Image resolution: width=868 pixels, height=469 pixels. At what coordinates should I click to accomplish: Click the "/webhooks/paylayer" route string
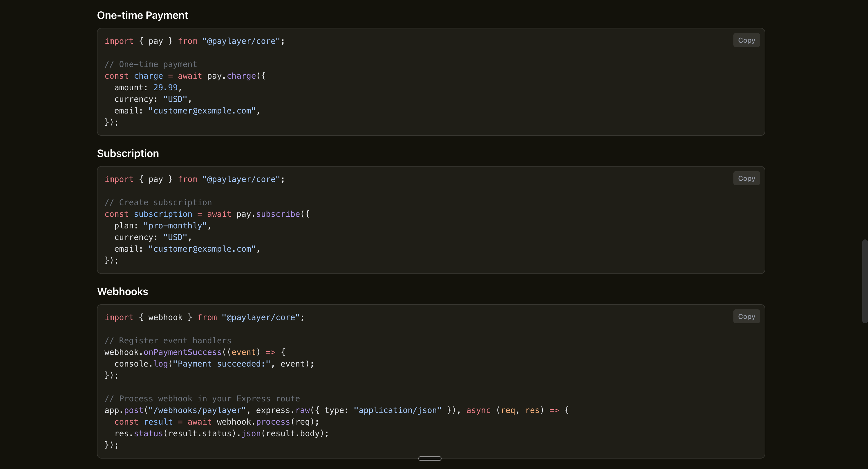click(x=197, y=410)
